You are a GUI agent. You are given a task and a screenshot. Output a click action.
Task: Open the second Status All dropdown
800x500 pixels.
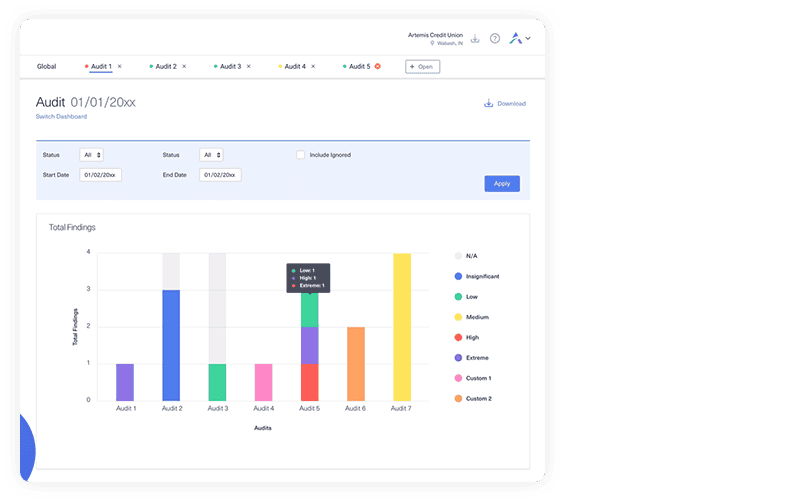[211, 155]
